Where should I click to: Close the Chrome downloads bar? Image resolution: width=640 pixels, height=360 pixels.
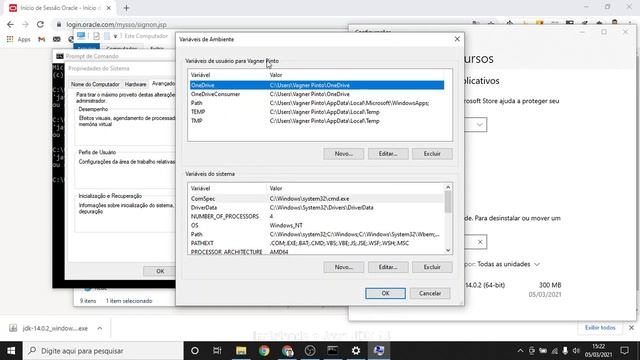(631, 328)
